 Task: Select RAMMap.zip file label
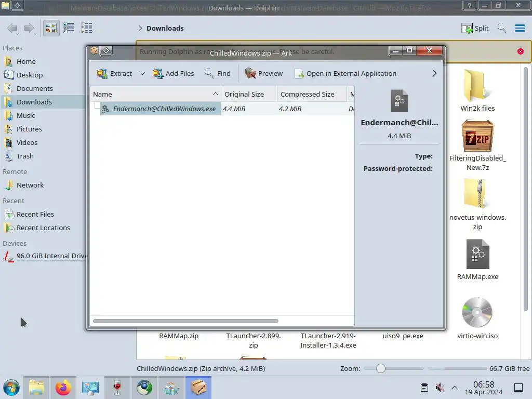[x=179, y=336]
